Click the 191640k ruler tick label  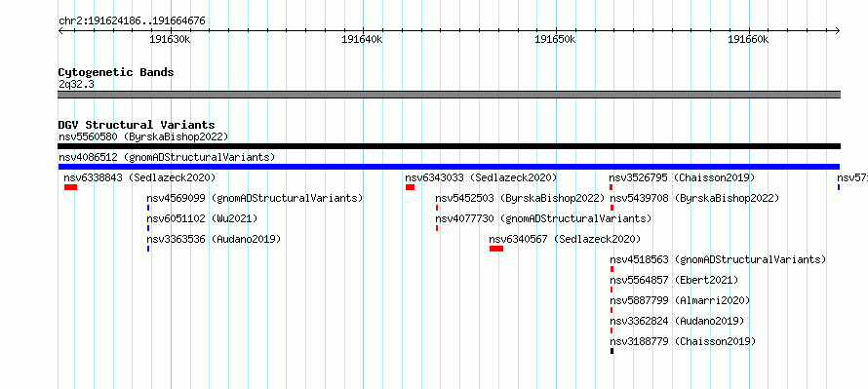coord(362,39)
